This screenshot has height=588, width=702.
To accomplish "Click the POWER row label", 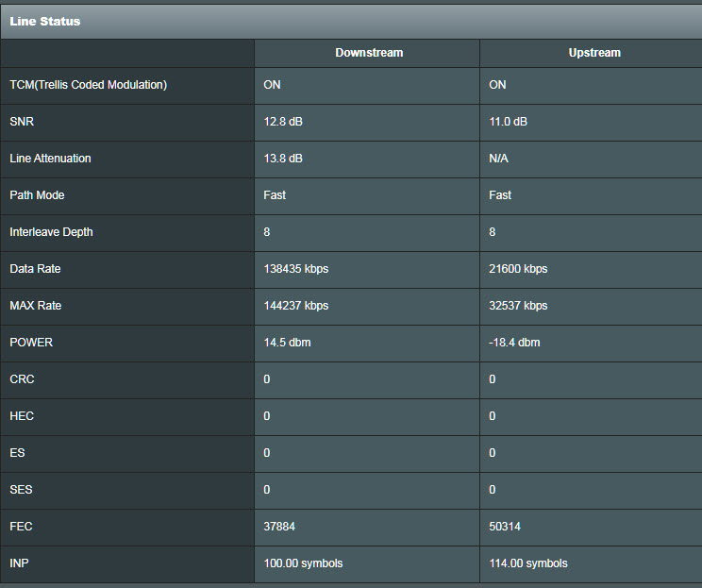I will pos(31,343).
